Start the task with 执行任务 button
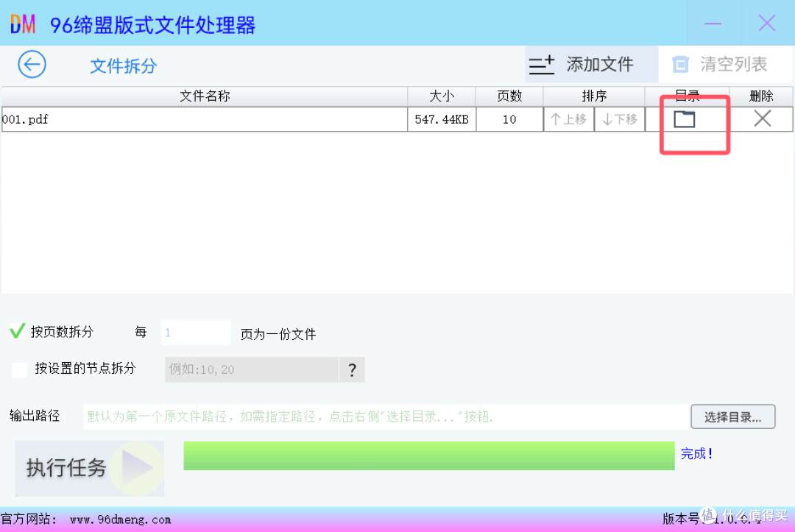Viewport: 795px width, 532px height. 90,468
